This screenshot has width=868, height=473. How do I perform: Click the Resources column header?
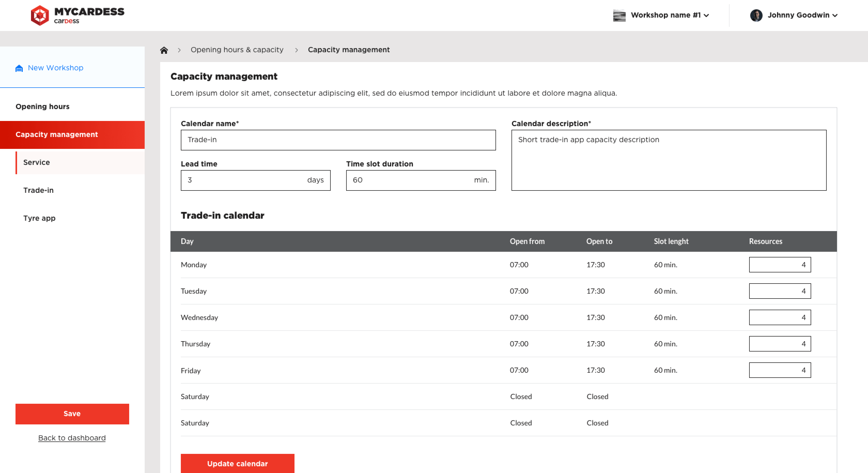pyautogui.click(x=765, y=241)
